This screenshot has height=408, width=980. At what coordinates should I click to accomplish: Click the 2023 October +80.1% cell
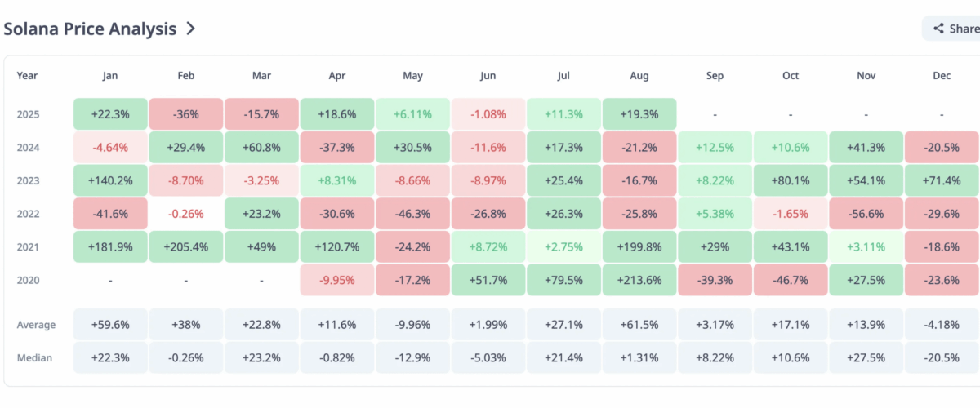point(791,180)
